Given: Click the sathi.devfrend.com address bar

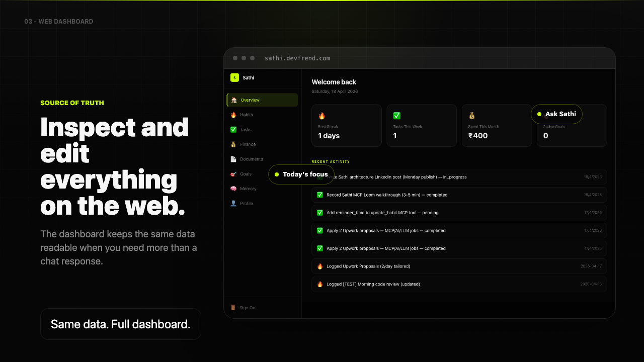Looking at the screenshot, I should (297, 58).
